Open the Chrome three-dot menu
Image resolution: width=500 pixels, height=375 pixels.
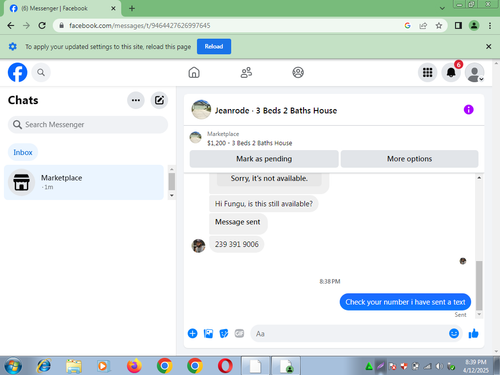point(490,25)
